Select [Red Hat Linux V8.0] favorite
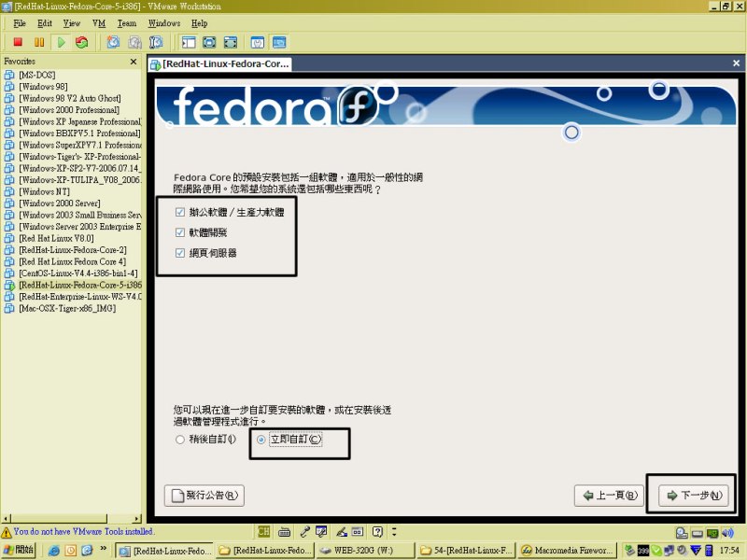The image size is (747, 560). point(56,238)
